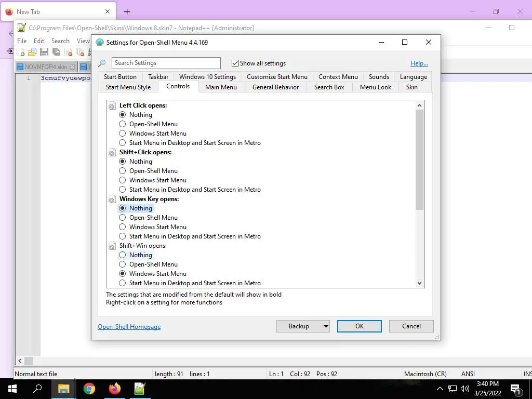The image size is (532, 399).
Task: Click Notepad++ Save All toolbar icon
Action: coord(56,52)
